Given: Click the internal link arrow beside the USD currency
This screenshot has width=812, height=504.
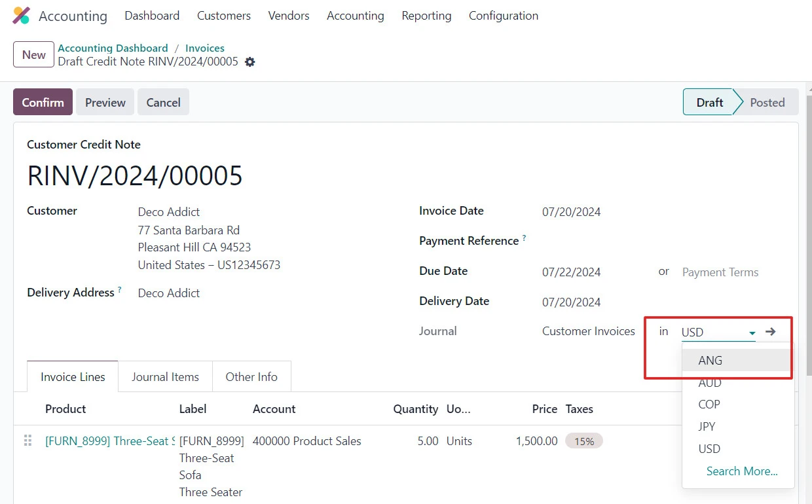Looking at the screenshot, I should 770,331.
